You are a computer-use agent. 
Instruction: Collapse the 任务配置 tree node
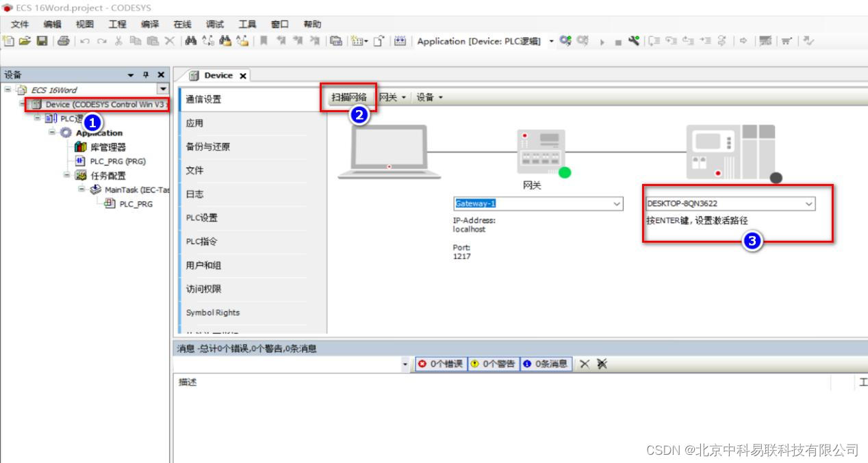67,175
